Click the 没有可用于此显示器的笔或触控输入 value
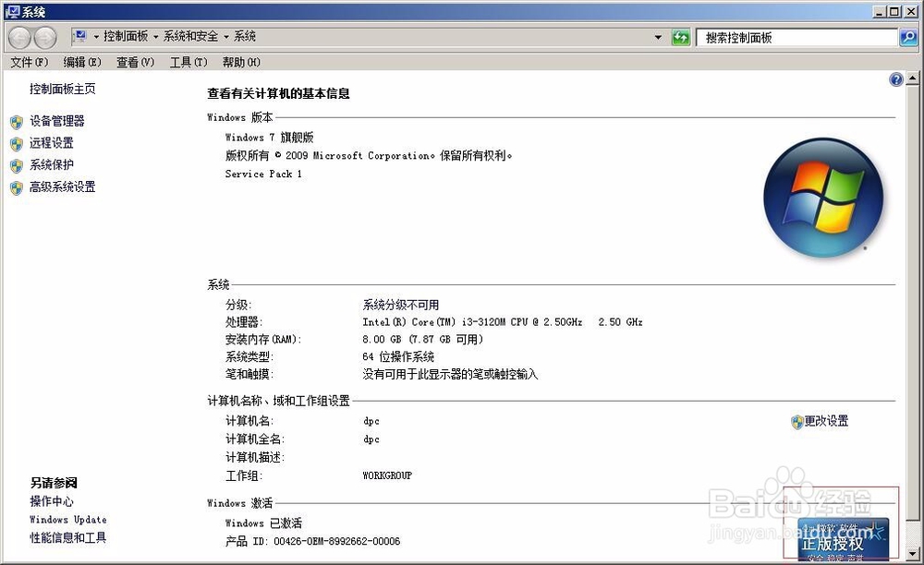The width and height of the screenshot is (924, 565). pos(450,374)
